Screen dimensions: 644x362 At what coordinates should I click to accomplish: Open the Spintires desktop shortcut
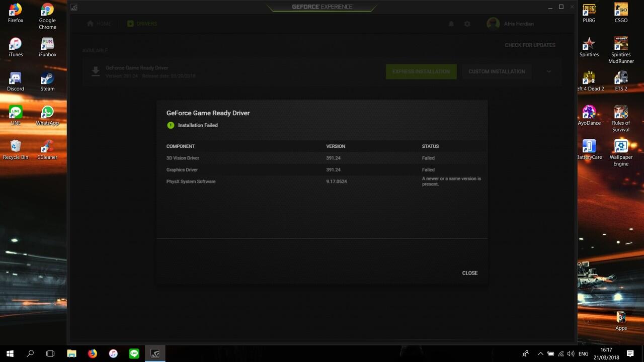(589, 47)
